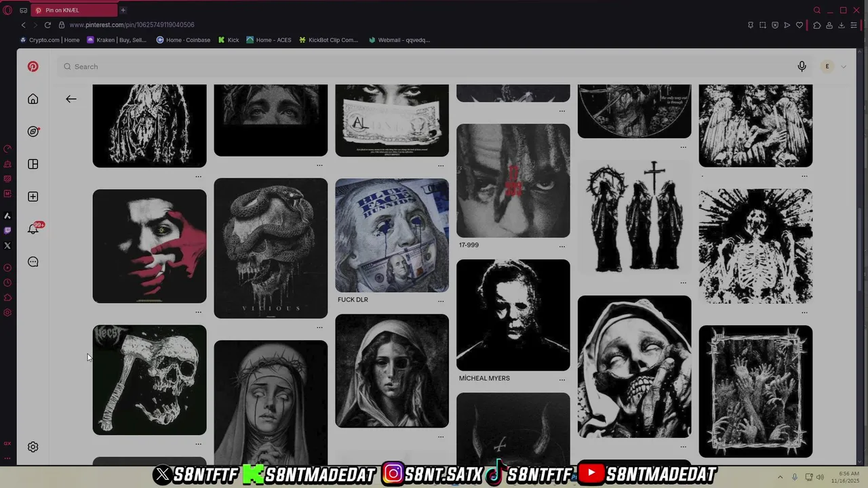Start voice search with microphone icon
868x488 pixels.
coord(802,66)
